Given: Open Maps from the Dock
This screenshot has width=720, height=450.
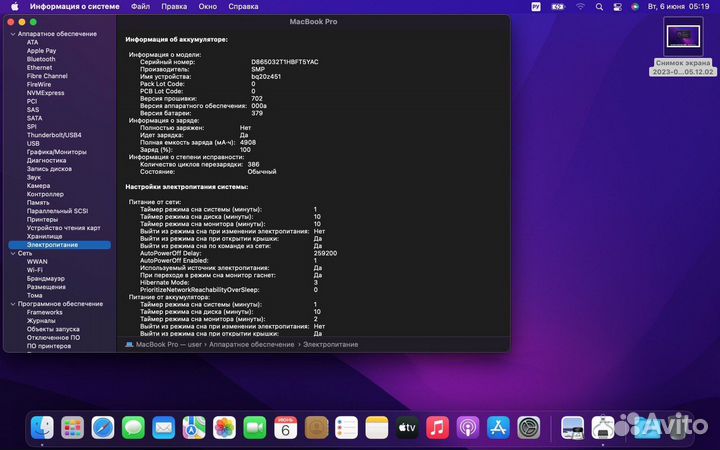Looking at the screenshot, I should (x=194, y=428).
